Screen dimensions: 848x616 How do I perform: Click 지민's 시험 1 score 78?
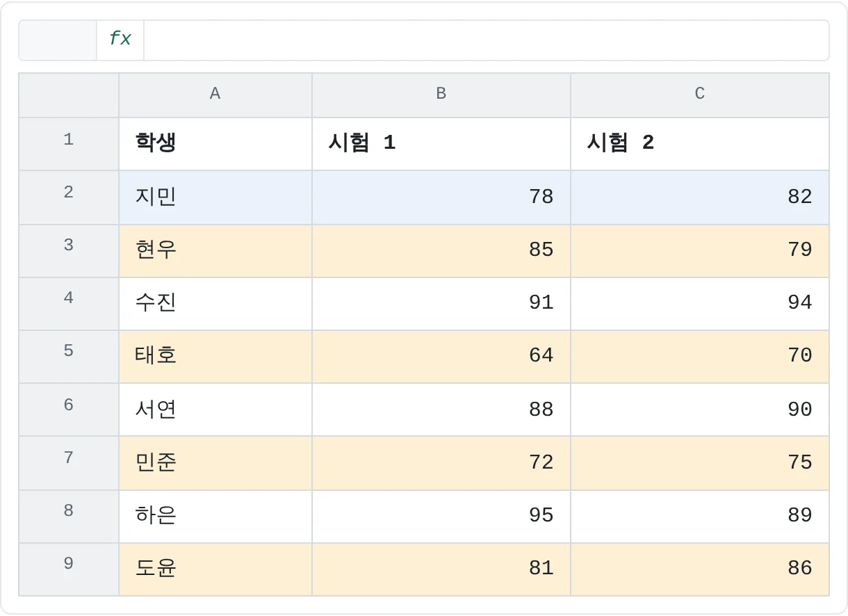click(x=441, y=197)
